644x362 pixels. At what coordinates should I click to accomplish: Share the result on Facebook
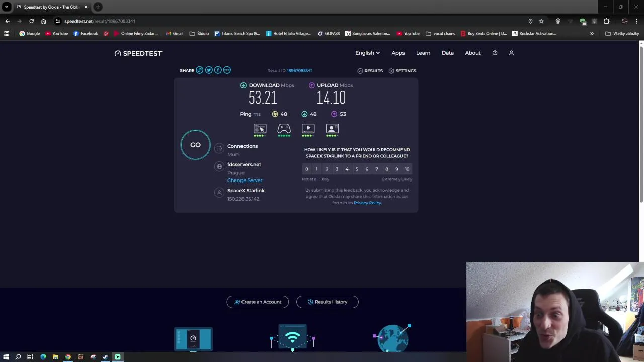(x=218, y=70)
